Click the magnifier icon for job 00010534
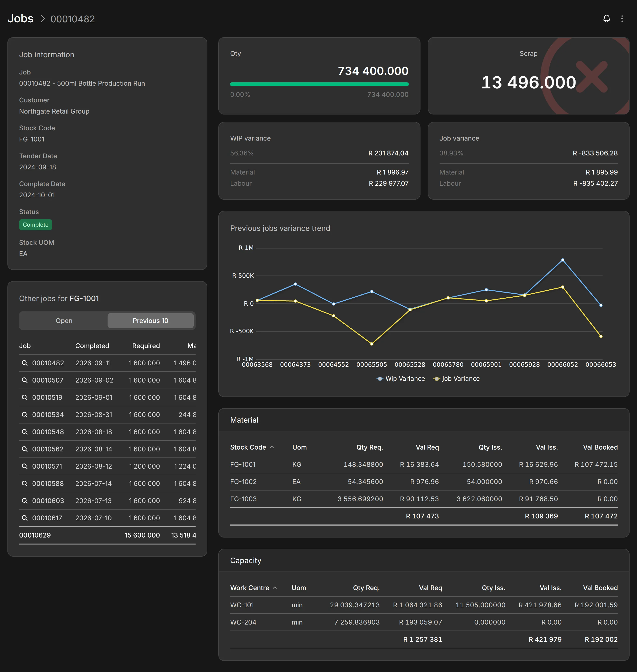The image size is (637, 672). 24,415
